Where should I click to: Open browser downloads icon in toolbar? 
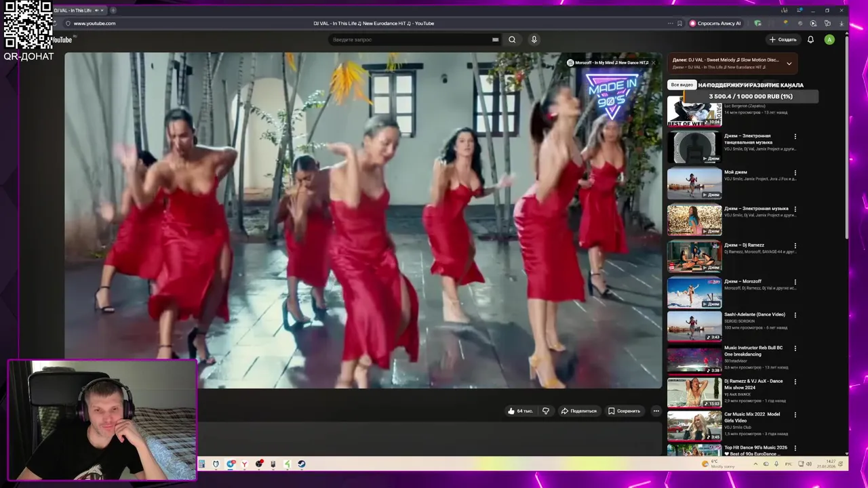pos(842,23)
